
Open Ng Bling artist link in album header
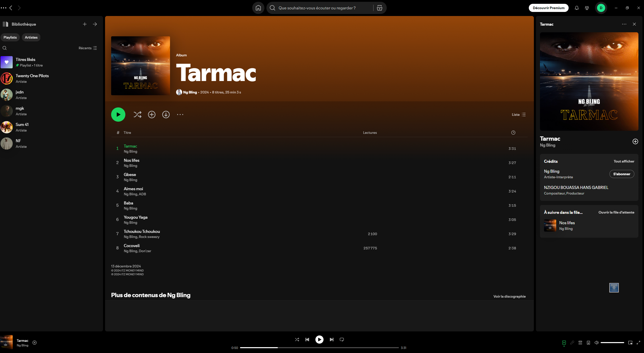tap(190, 92)
